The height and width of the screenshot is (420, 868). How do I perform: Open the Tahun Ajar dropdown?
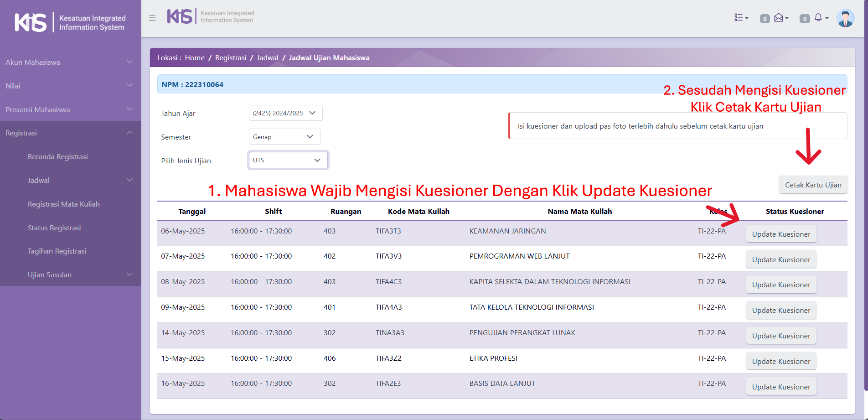coord(285,113)
